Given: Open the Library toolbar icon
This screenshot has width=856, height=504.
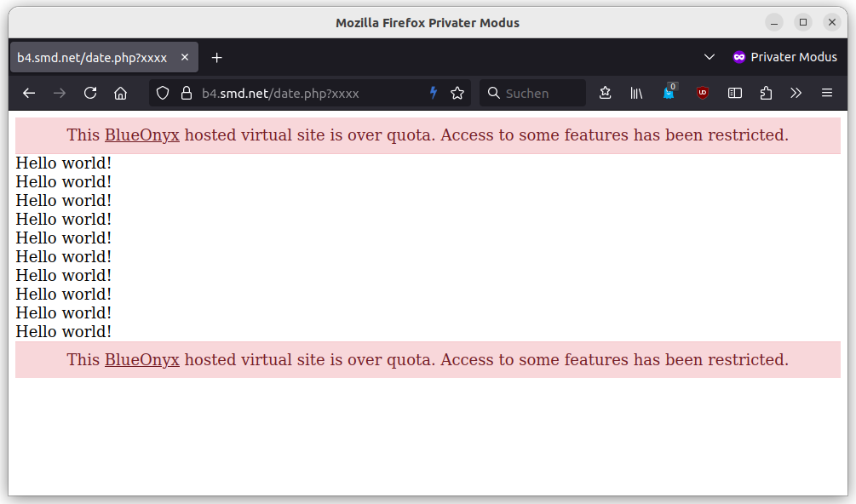Looking at the screenshot, I should pos(636,94).
